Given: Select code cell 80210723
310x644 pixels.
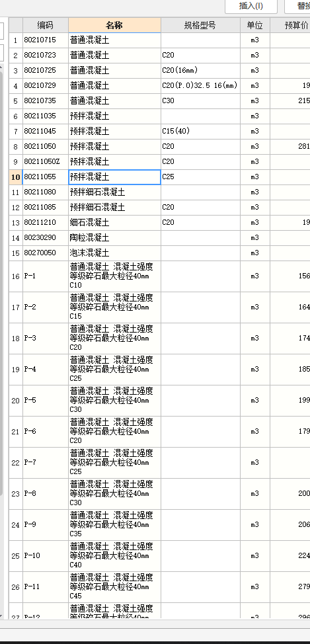Looking at the screenshot, I should pos(45,56).
